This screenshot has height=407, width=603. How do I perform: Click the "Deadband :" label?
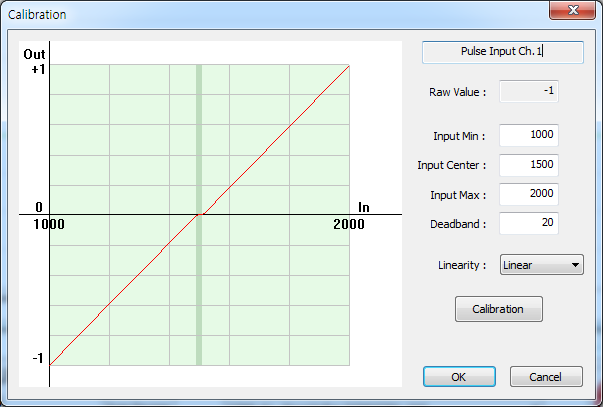tap(458, 224)
